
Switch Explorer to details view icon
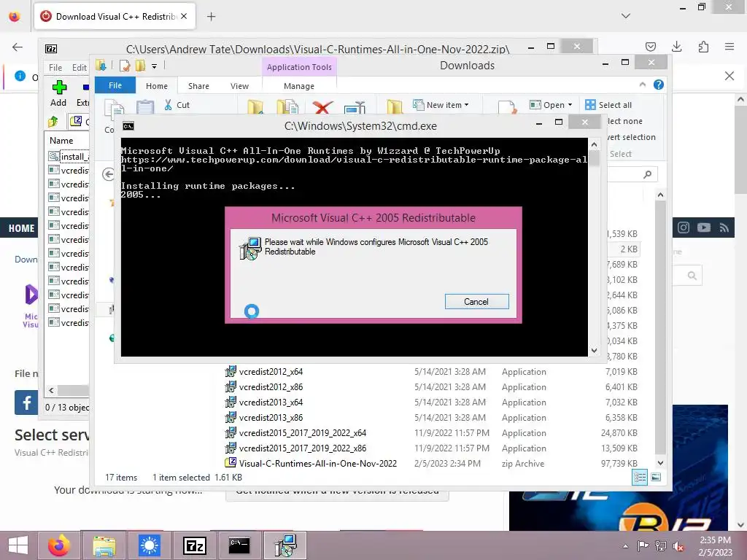(x=640, y=477)
